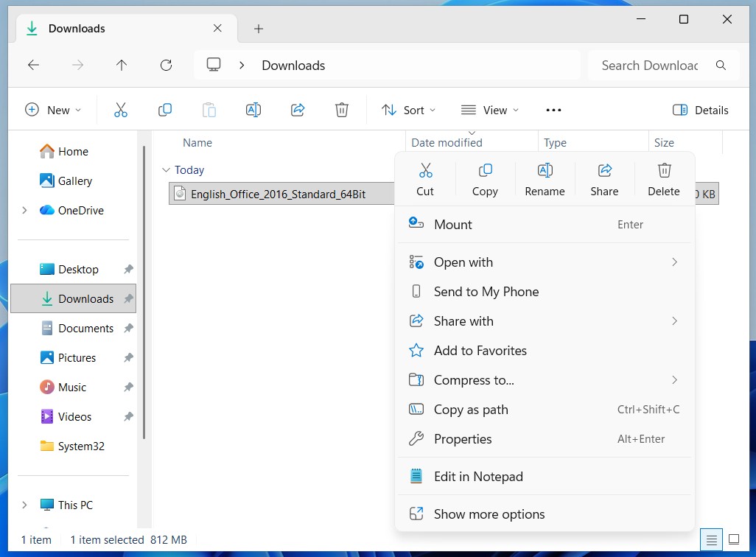Click toolbar Delete trash icon
This screenshot has height=557, width=756.
342,110
